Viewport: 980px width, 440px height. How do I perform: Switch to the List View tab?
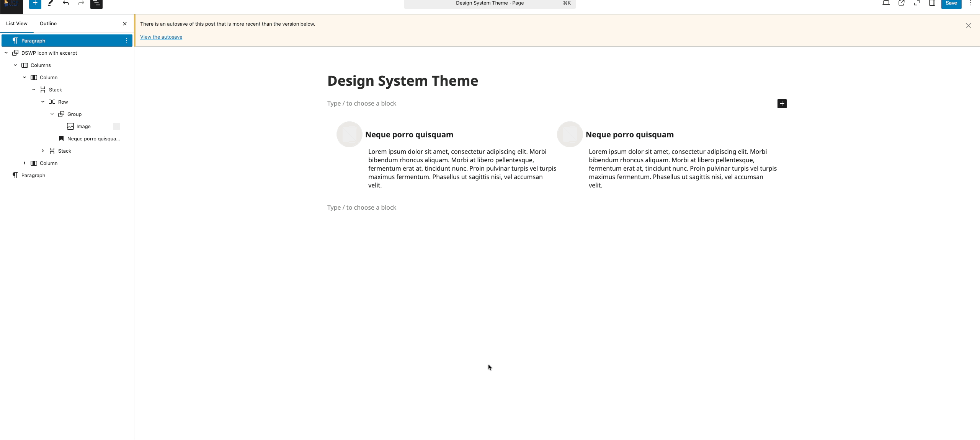(17, 24)
